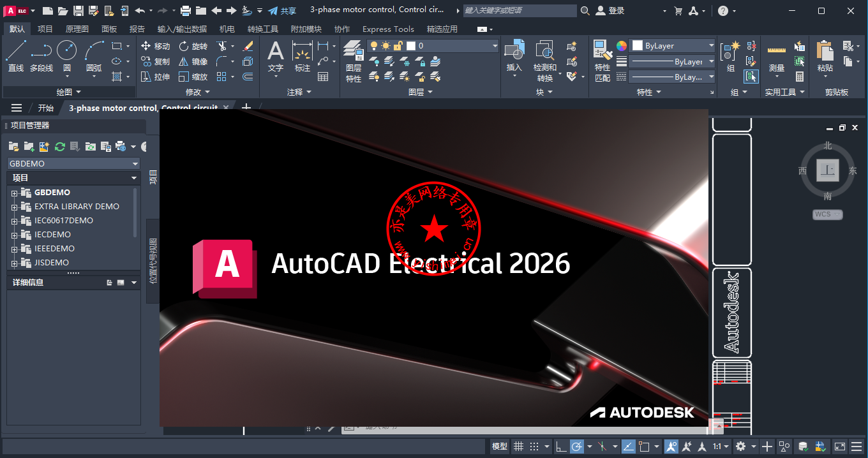Click the 拉伸 stretch tool

pos(155,77)
